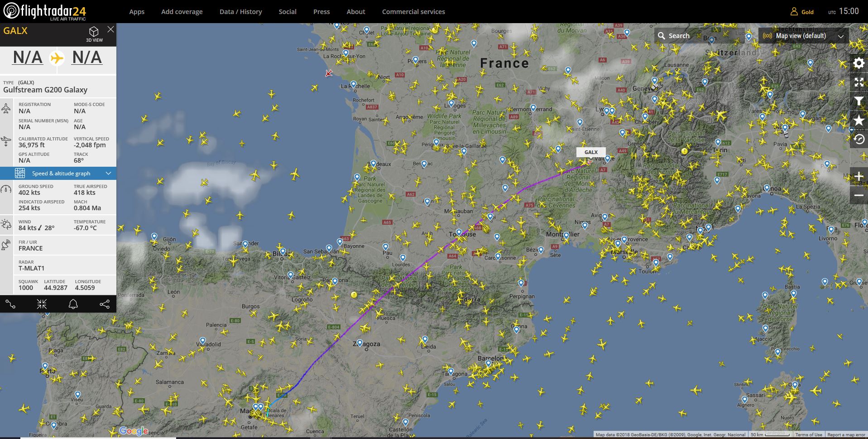Click radar value T-MLAT1
868x439 pixels.
click(32, 268)
